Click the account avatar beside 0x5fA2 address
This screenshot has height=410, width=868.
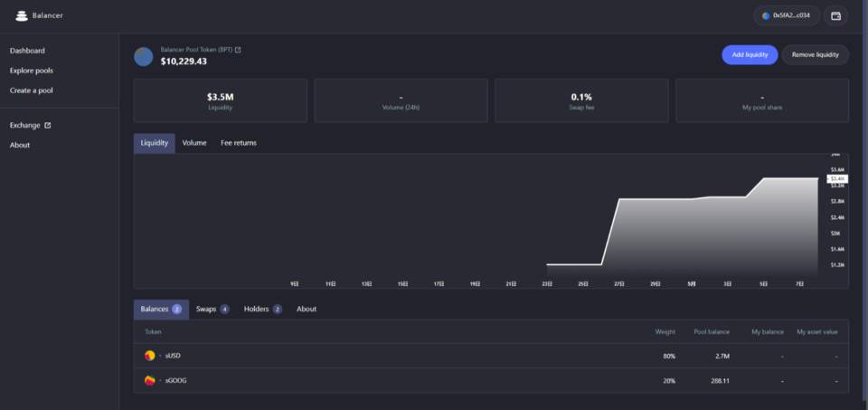pyautogui.click(x=766, y=15)
